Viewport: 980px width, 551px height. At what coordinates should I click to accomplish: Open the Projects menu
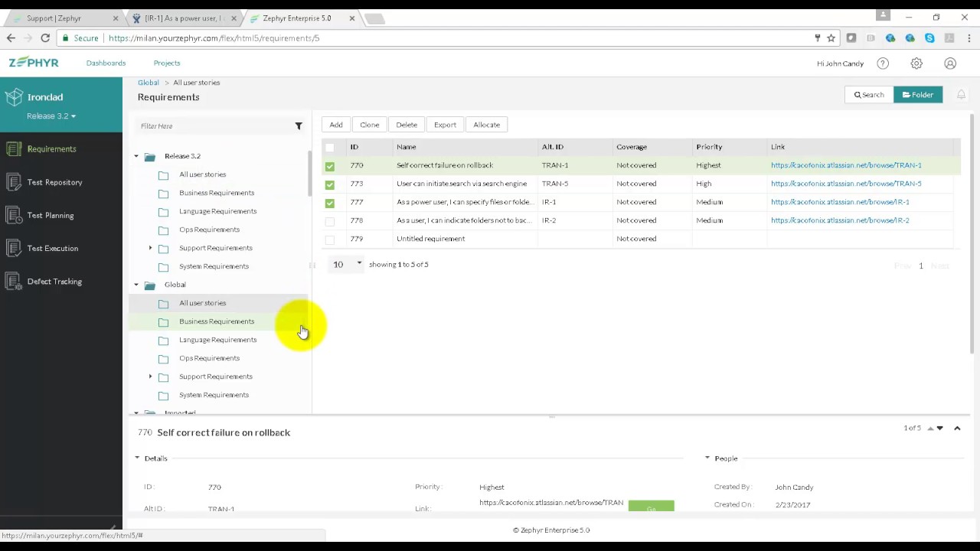pyautogui.click(x=167, y=63)
